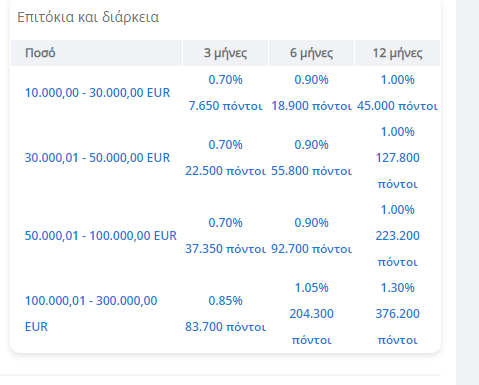Select the '3 μήνες' column header
The image size is (479, 385).
[x=225, y=53]
